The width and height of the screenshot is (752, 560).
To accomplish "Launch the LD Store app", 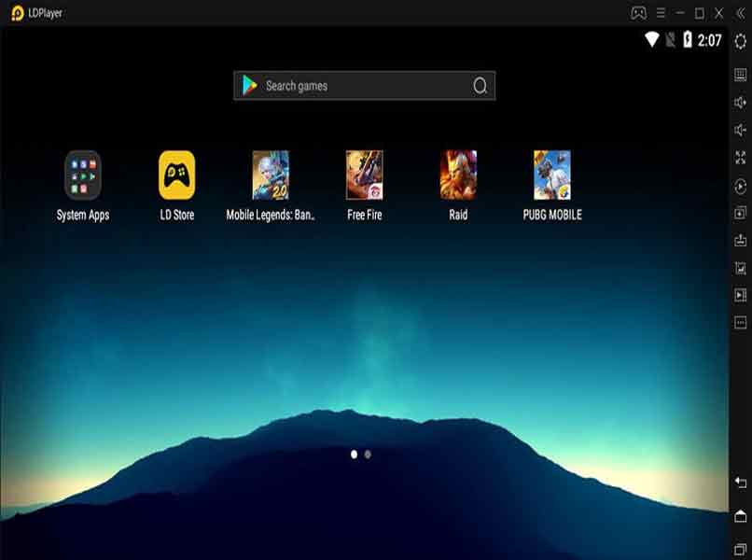I will coord(177,175).
